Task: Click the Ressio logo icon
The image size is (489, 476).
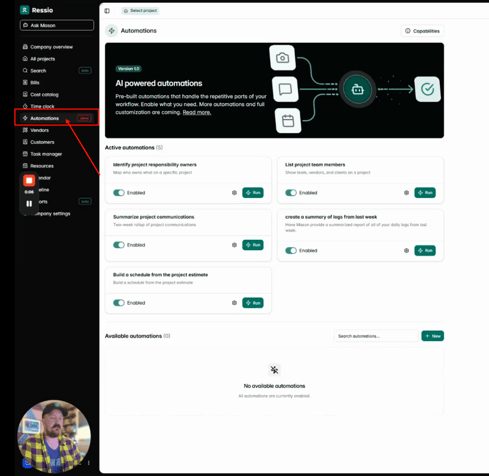Action: tap(24, 10)
